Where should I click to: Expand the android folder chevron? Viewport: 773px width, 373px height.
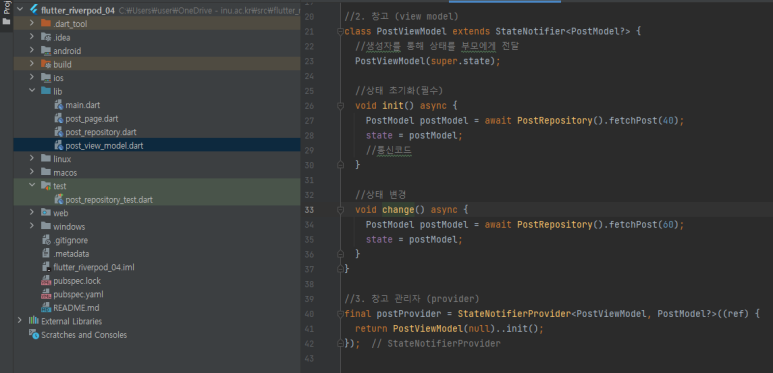click(x=32, y=50)
